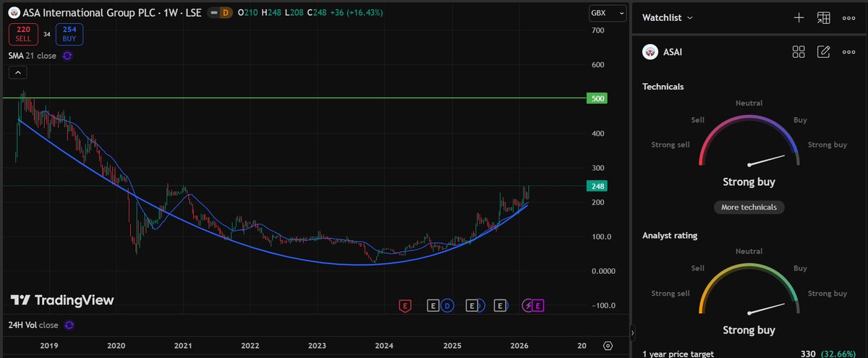Add symbol with the plus icon
868x358 pixels.
coord(799,17)
